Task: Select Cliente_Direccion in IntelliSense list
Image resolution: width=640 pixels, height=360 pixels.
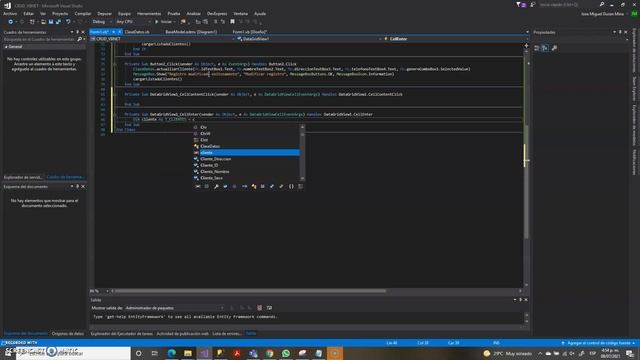Action: [x=247, y=159]
